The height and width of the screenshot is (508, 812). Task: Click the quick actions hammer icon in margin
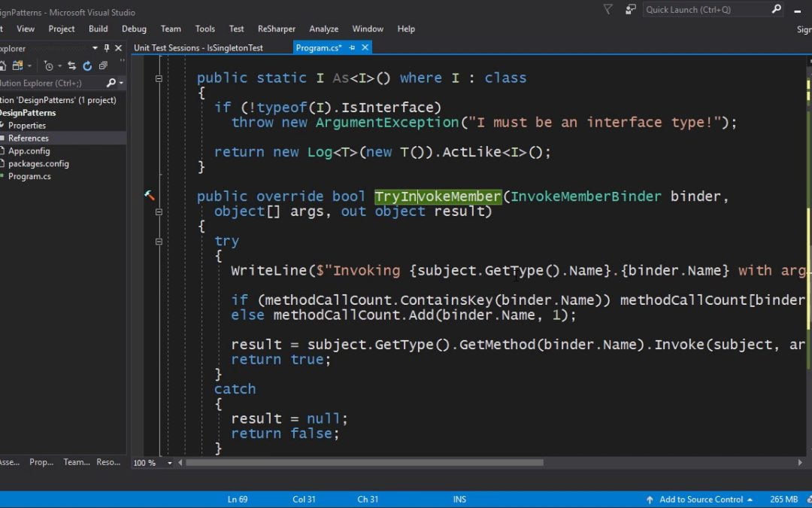pos(149,196)
